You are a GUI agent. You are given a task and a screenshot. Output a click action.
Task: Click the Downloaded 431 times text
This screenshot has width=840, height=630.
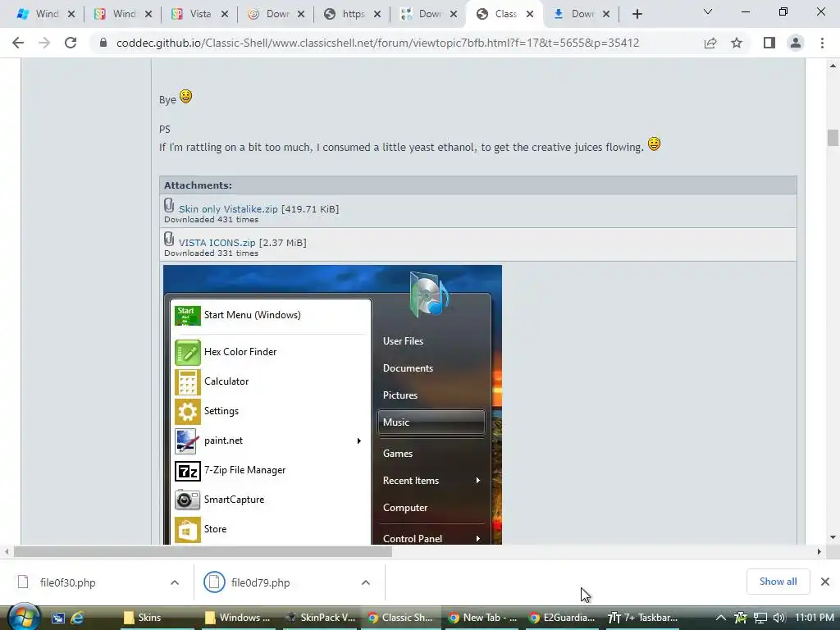[211, 220]
